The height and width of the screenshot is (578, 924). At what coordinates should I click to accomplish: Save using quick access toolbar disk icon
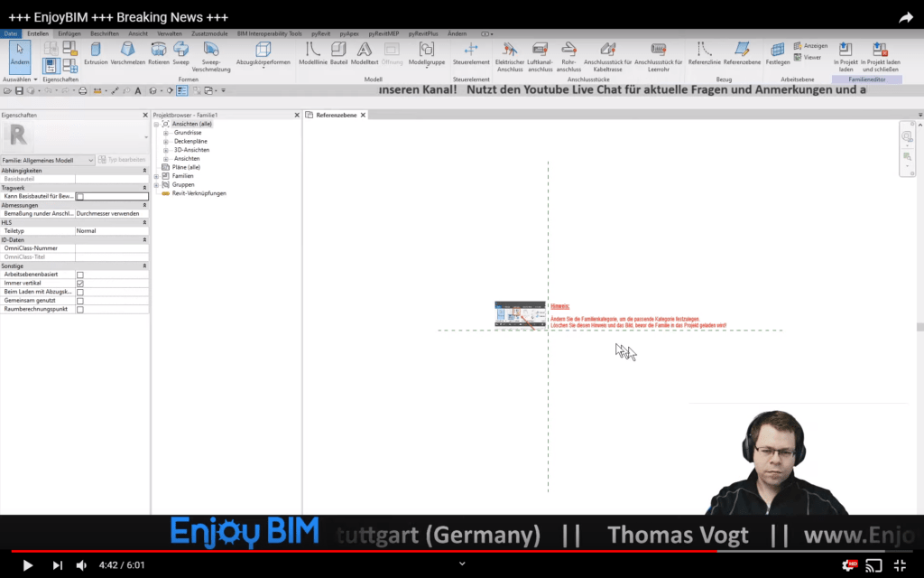tap(19, 91)
